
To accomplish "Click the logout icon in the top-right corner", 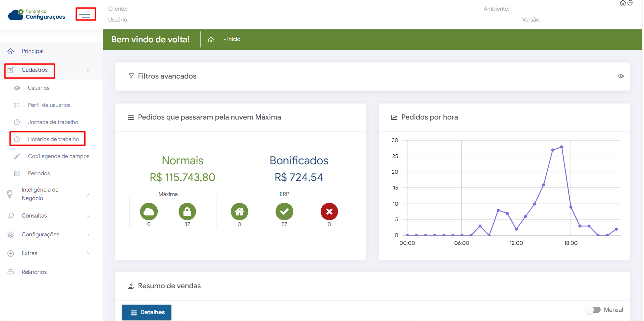I will pos(630,3).
